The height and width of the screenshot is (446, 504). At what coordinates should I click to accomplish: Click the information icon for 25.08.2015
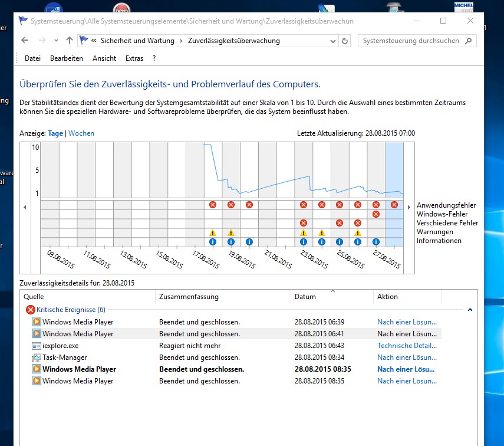click(340, 242)
